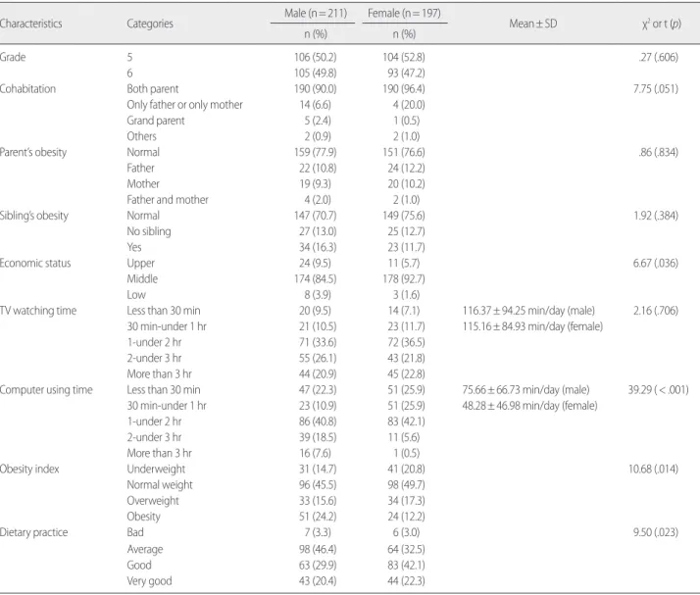Select the 'Male (n=211)' header
This screenshot has width=700, height=595.
pyautogui.click(x=316, y=14)
